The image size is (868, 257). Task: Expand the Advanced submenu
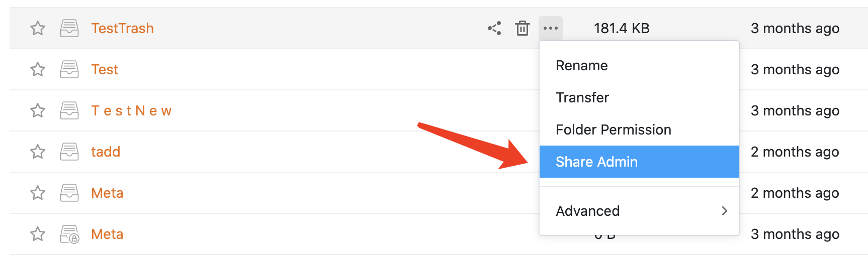[588, 211]
